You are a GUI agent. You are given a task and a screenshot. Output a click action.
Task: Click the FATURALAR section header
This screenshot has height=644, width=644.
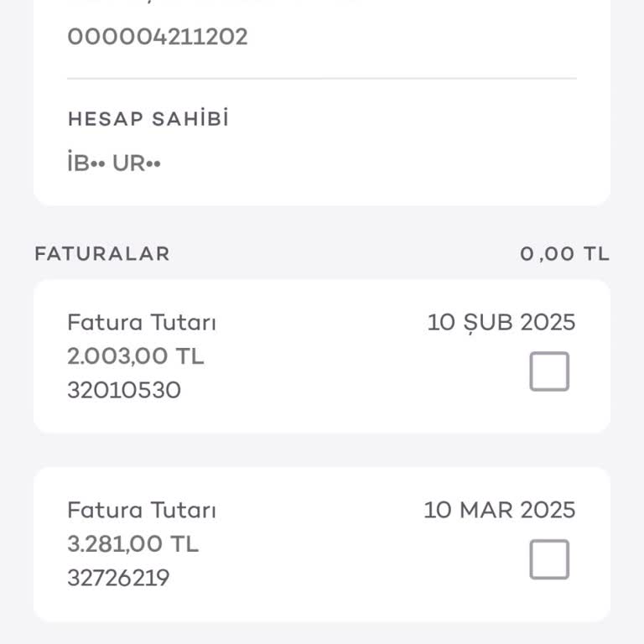[x=102, y=254]
